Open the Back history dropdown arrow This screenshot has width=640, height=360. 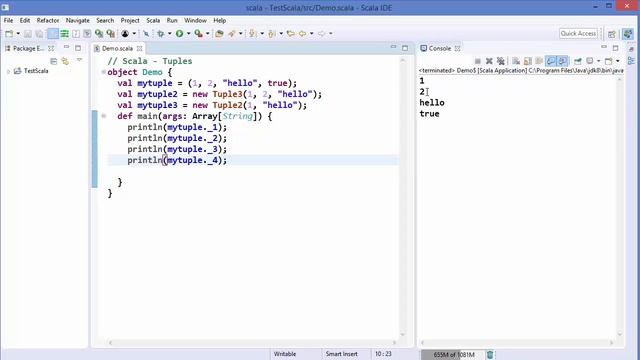click(x=312, y=33)
